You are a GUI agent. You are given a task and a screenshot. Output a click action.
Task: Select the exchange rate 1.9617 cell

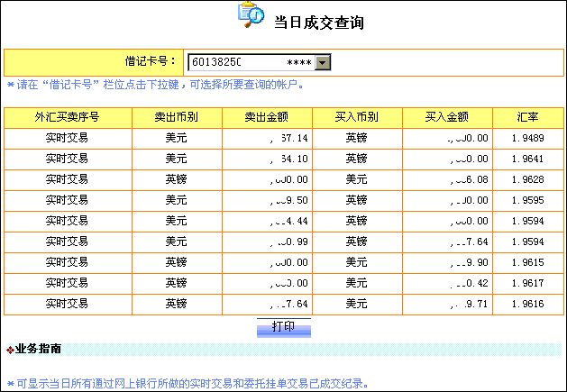[x=528, y=284]
